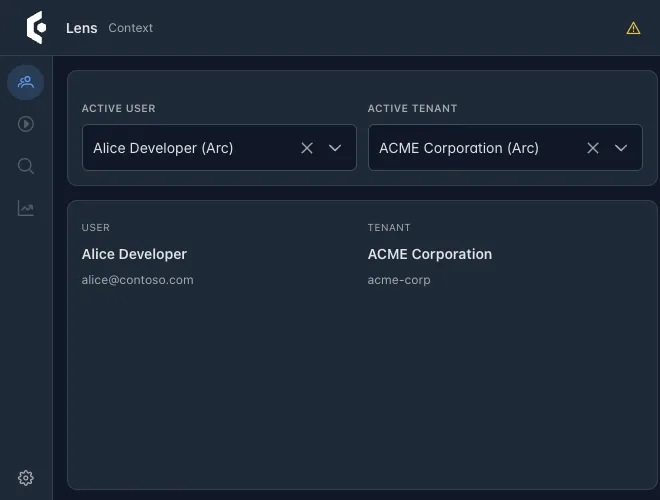Viewport: 660px width, 500px height.
Task: Open the play circle sidebar icon
Action: click(x=26, y=124)
